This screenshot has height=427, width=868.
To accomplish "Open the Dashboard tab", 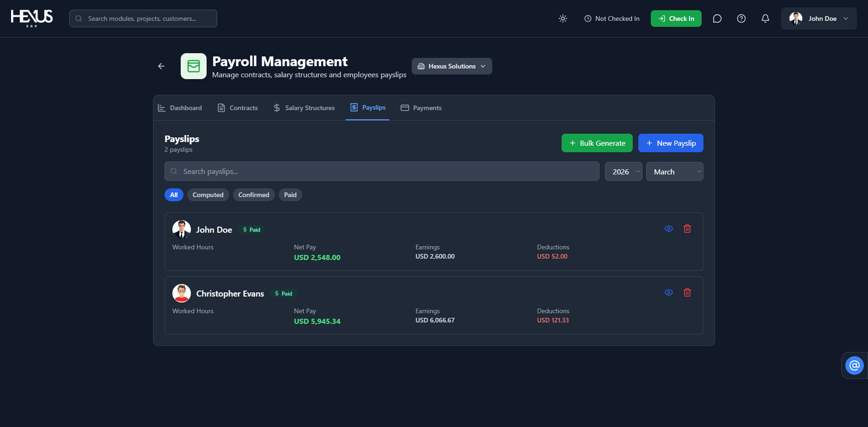I will click(x=180, y=108).
